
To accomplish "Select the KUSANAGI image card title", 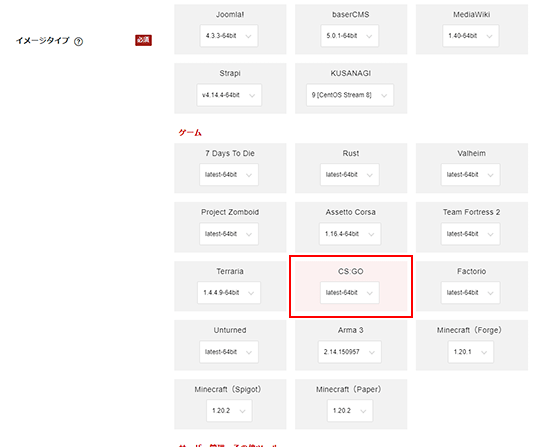I will pos(351,73).
